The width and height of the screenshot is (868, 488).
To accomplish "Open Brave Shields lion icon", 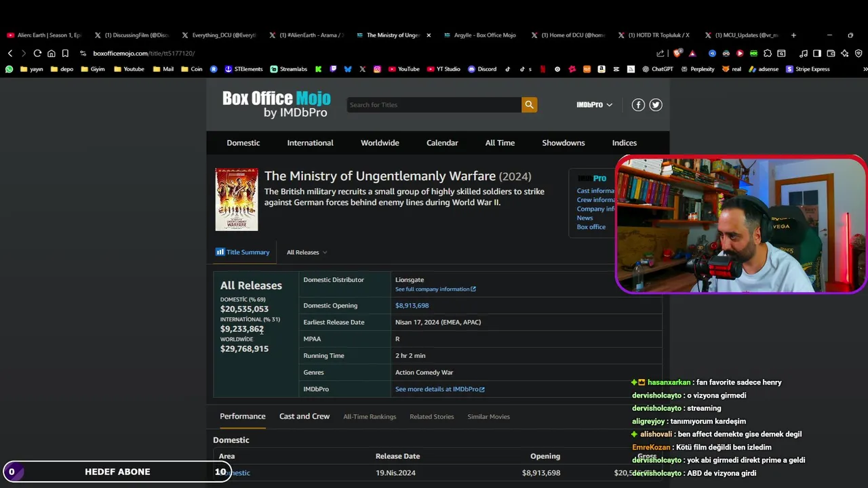I will (x=677, y=54).
